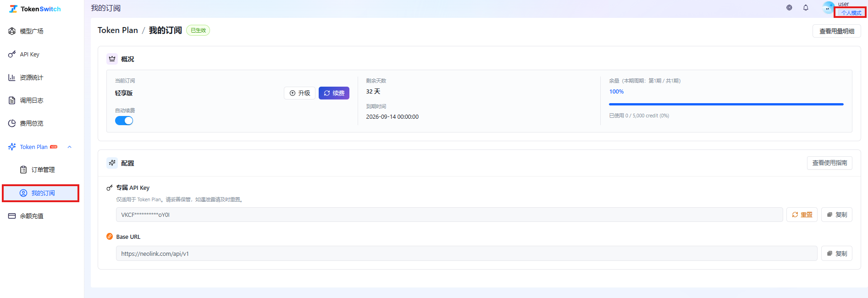Click the orange Base URL icon

pyautogui.click(x=110, y=237)
